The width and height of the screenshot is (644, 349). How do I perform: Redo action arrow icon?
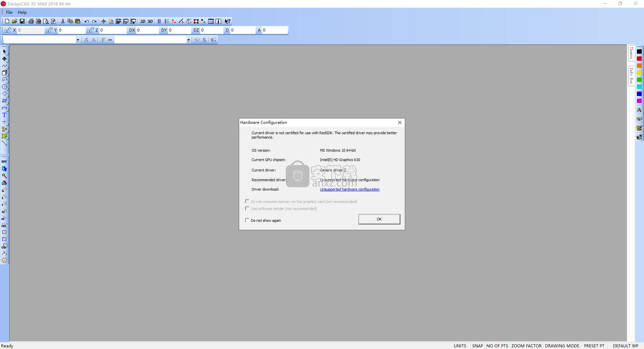94,21
